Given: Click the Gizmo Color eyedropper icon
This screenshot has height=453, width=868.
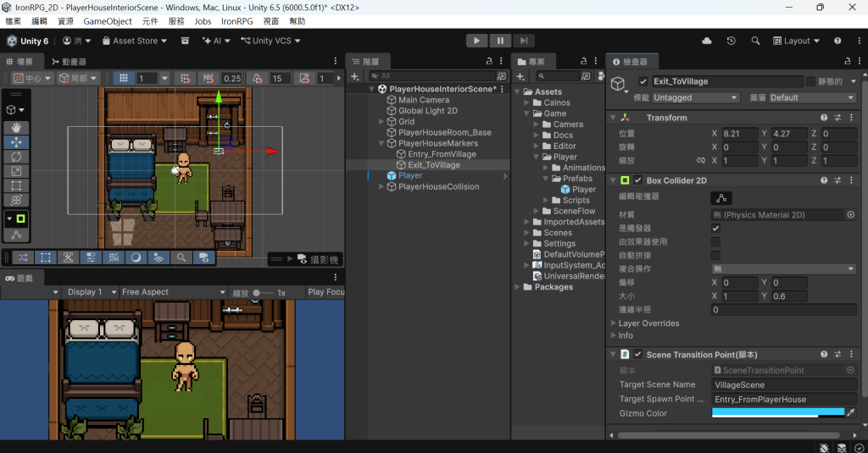Looking at the screenshot, I should pyautogui.click(x=851, y=412).
